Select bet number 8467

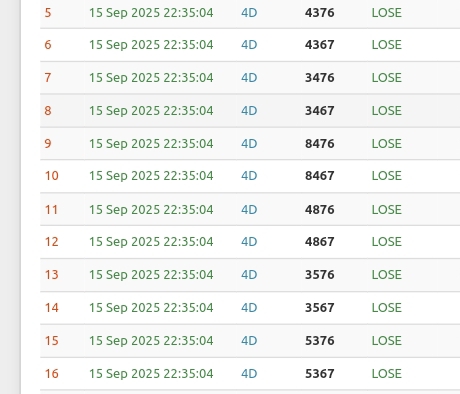coord(319,176)
